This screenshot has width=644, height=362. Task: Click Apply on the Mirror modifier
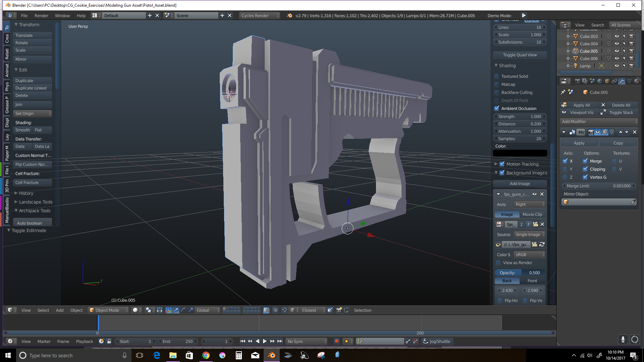[x=579, y=143]
